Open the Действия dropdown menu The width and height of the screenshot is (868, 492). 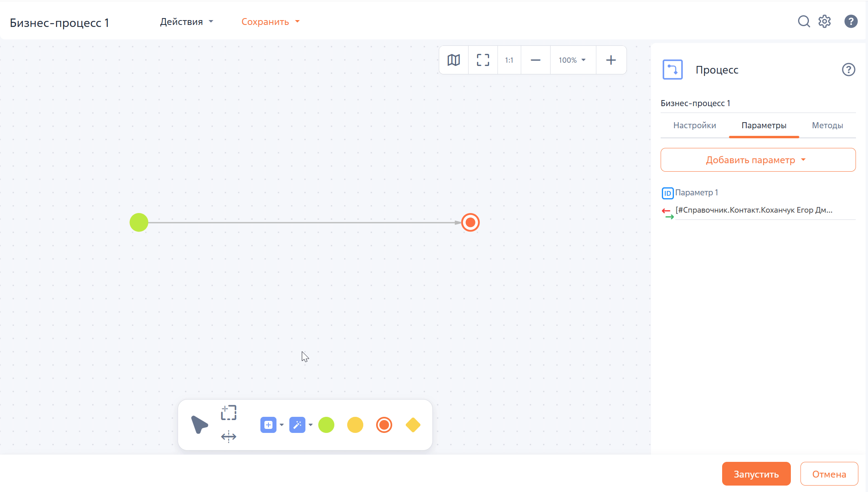click(x=186, y=22)
